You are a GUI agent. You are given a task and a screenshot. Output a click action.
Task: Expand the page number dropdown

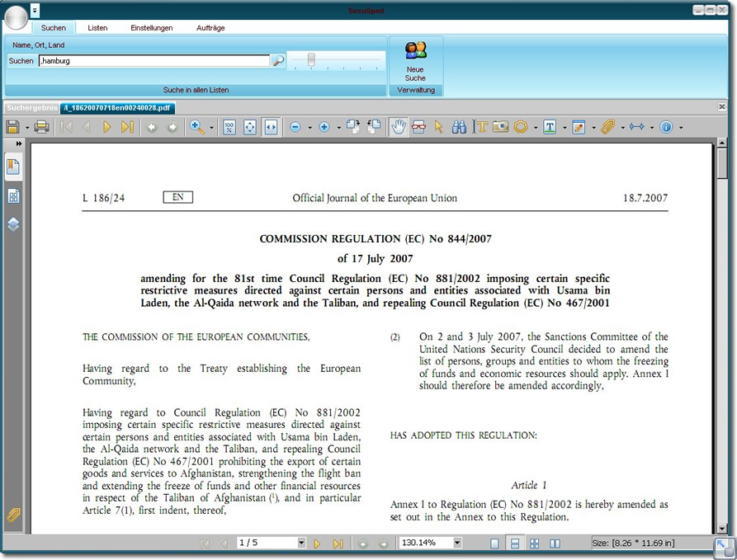[x=300, y=544]
